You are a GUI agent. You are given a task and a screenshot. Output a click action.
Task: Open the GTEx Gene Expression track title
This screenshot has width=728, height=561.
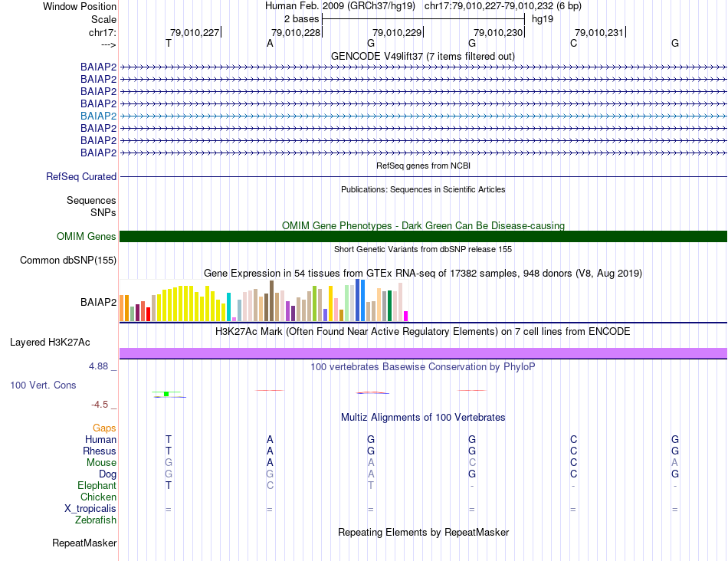(423, 273)
